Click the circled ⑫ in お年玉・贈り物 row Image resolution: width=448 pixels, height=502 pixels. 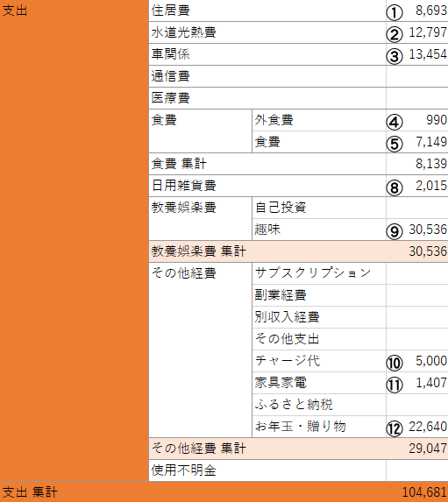[x=395, y=428]
